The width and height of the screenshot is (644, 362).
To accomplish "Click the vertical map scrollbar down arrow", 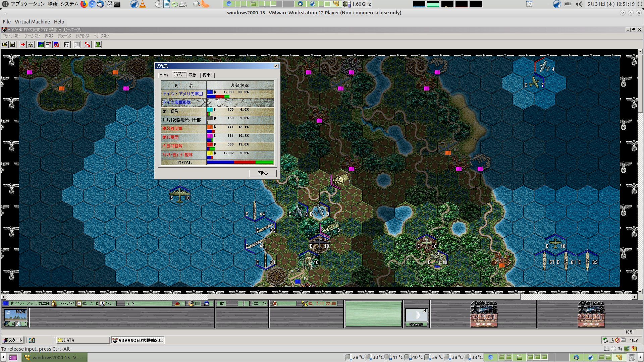I will (x=640, y=292).
